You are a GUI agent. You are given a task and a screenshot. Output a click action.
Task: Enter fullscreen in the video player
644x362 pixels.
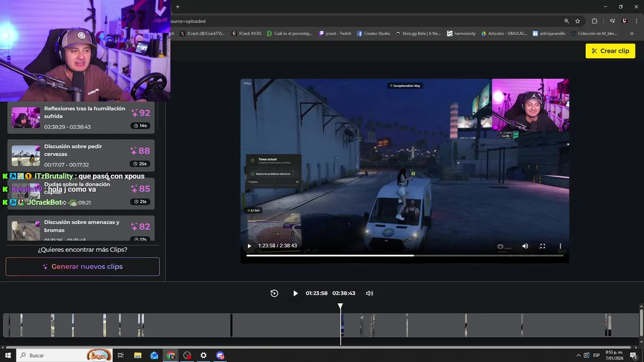click(542, 246)
